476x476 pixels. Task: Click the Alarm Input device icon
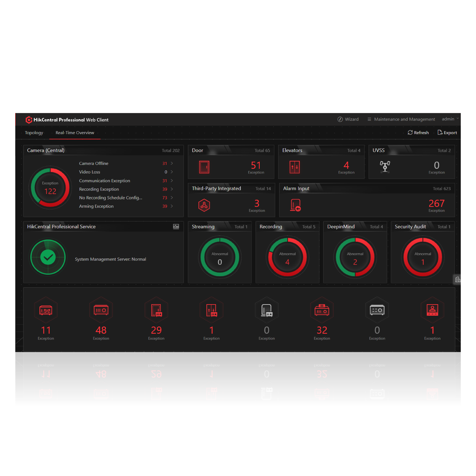point(295,205)
